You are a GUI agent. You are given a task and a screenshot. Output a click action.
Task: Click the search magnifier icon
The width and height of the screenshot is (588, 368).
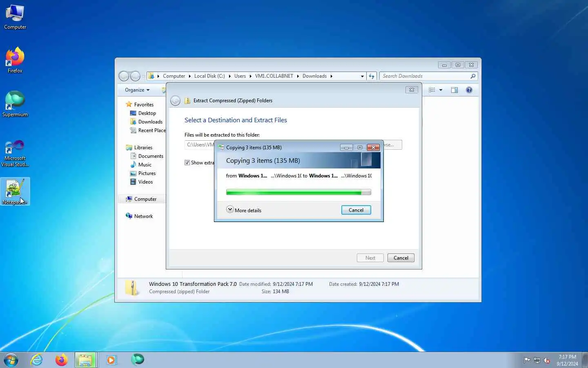tap(473, 76)
